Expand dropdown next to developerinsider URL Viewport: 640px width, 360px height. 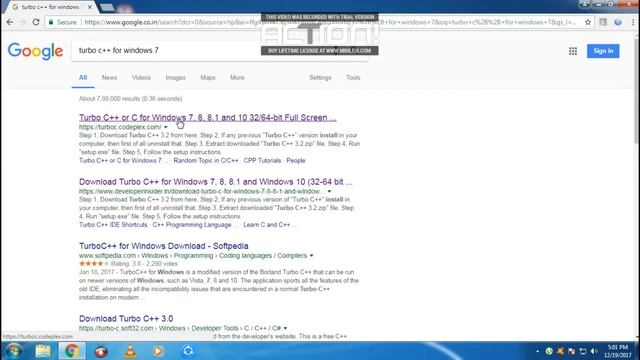[x=329, y=191]
